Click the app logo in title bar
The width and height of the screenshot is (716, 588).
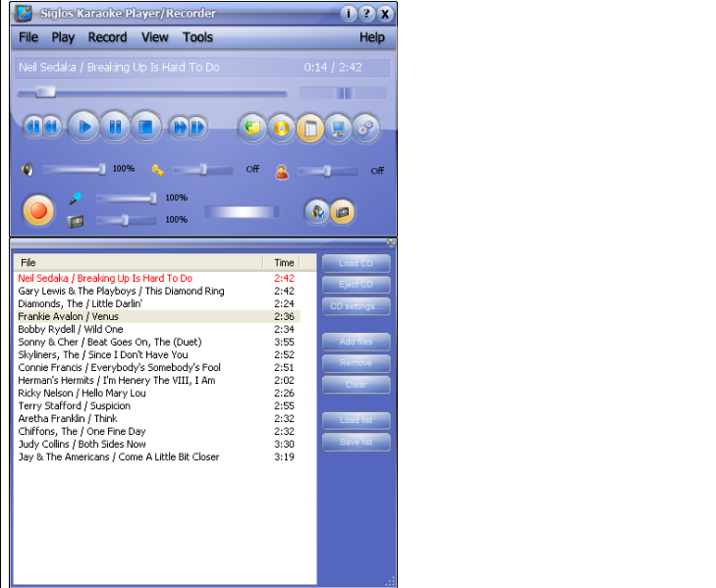tap(23, 13)
